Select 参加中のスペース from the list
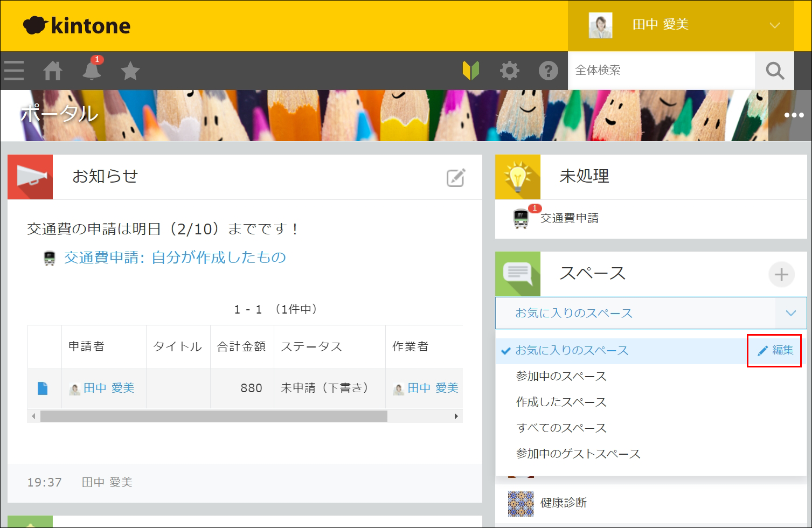 [x=561, y=376]
